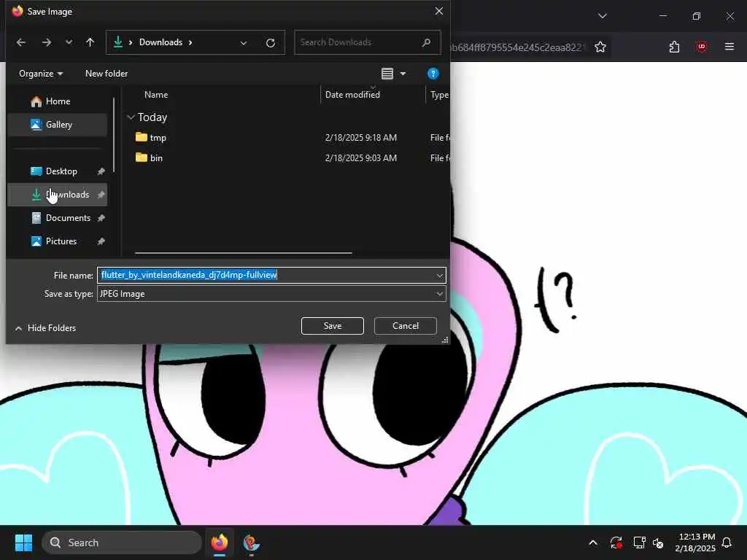Viewport: 747px width, 560px height.
Task: Sort by Name column header
Action: coord(156,94)
